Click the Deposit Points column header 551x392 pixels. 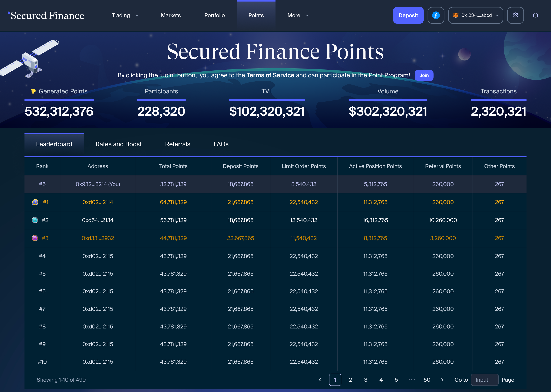(x=240, y=166)
